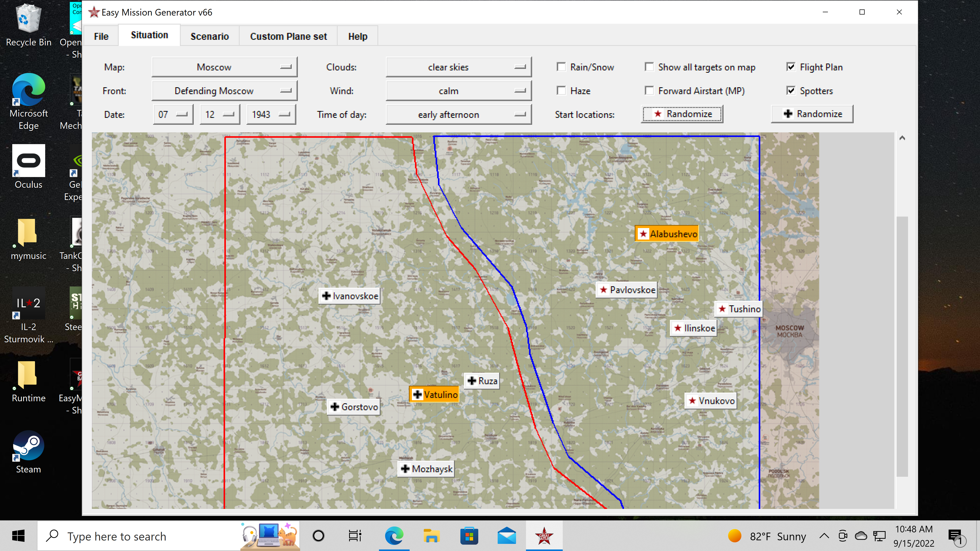
Task: Open Microsoft Store from the taskbar
Action: pyautogui.click(x=470, y=536)
